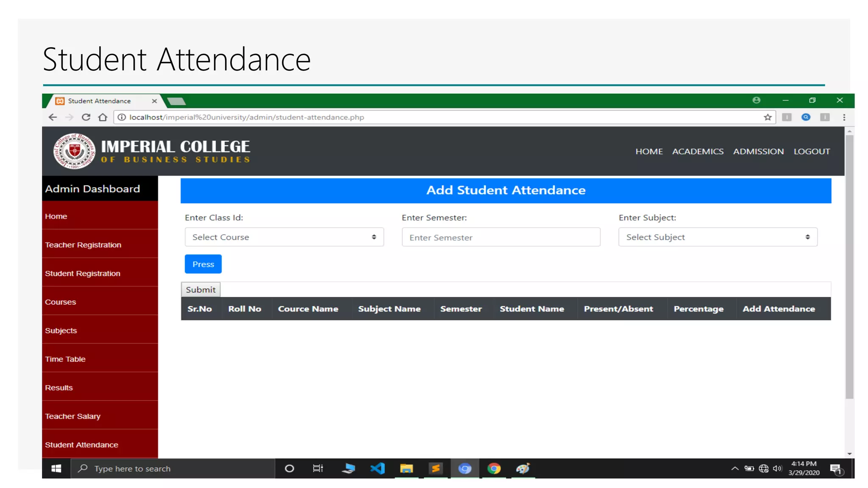Open the Select Course dropdown
Viewport: 868px width, 488px height.
pos(284,237)
